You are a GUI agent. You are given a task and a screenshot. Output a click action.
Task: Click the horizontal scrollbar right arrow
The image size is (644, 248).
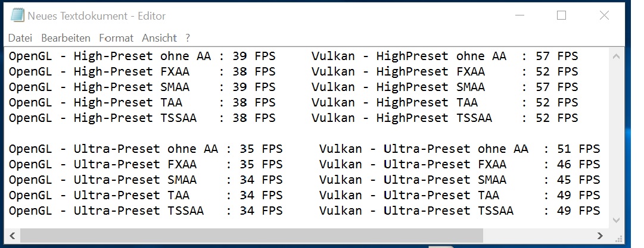coord(600,236)
